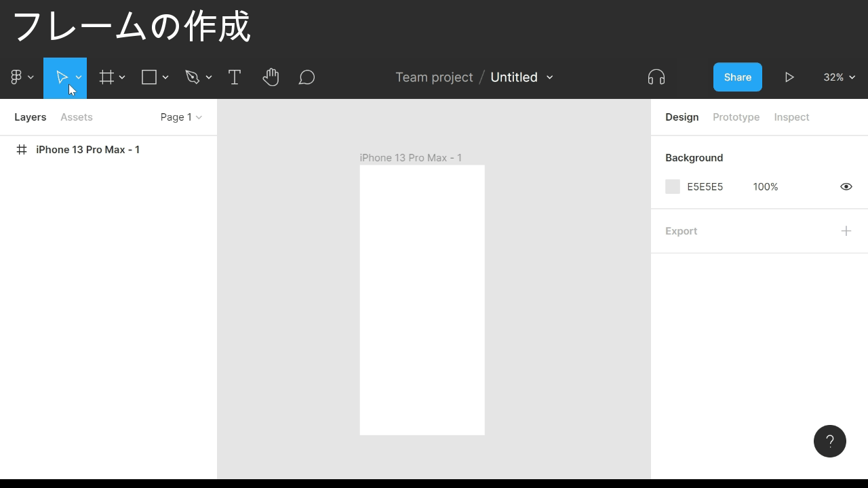This screenshot has width=868, height=488.
Task: Click the Export section heading
Action: click(682, 231)
